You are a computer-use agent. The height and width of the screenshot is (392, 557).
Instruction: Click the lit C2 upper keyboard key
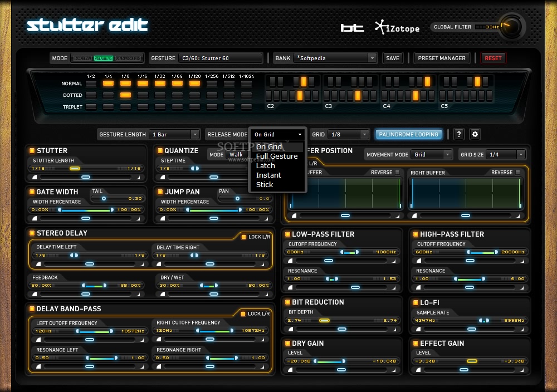coord(304,82)
